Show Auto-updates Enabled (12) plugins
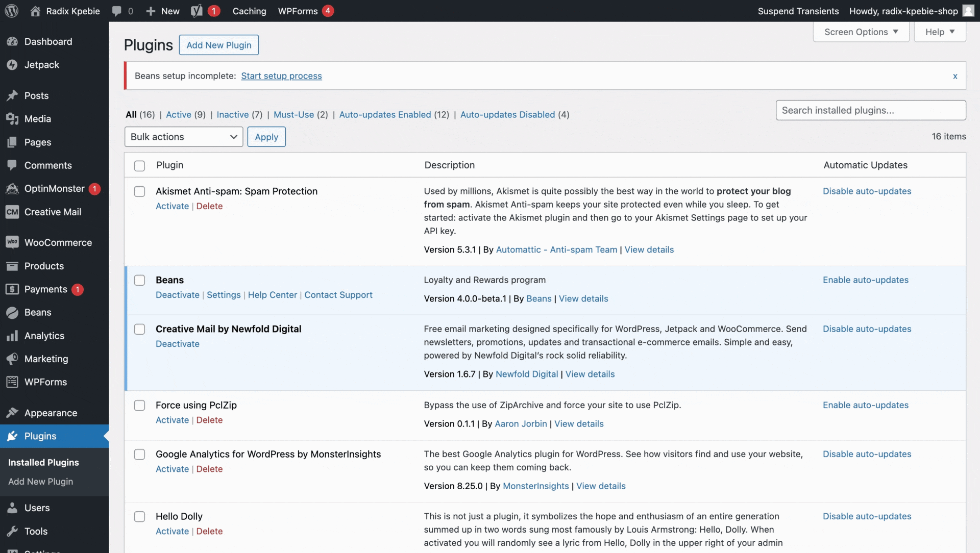980x553 pixels. click(394, 114)
